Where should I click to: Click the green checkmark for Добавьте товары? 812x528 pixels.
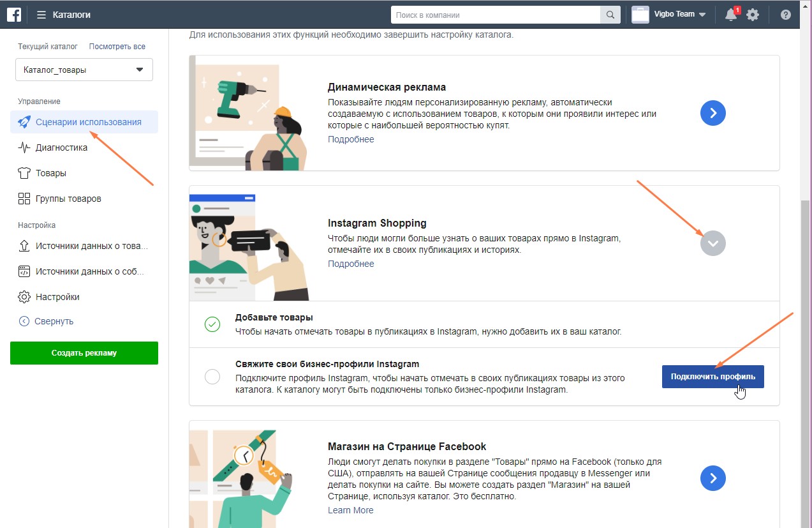point(212,324)
